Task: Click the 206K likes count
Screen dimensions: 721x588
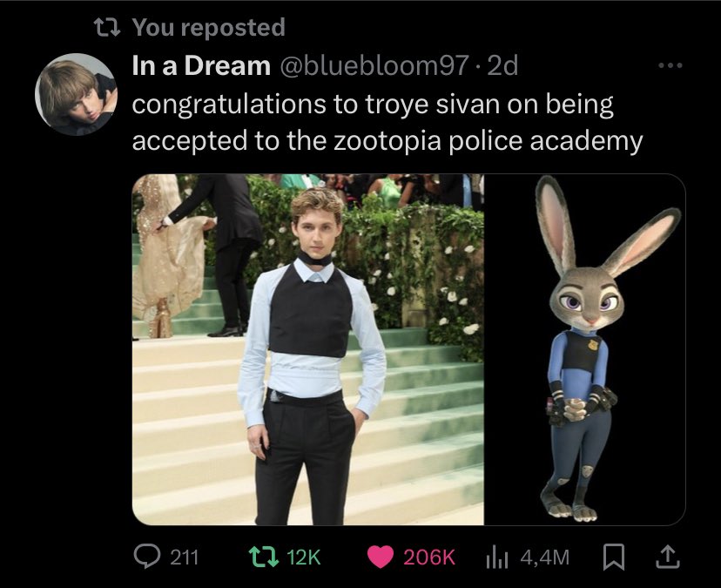Action: pyautogui.click(x=429, y=558)
